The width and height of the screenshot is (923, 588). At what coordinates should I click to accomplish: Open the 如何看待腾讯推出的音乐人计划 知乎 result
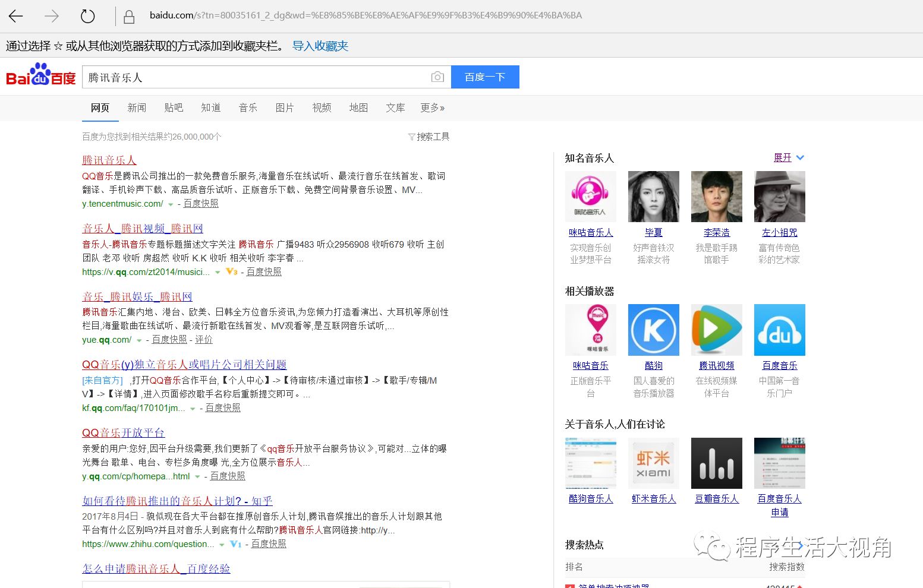(177, 501)
